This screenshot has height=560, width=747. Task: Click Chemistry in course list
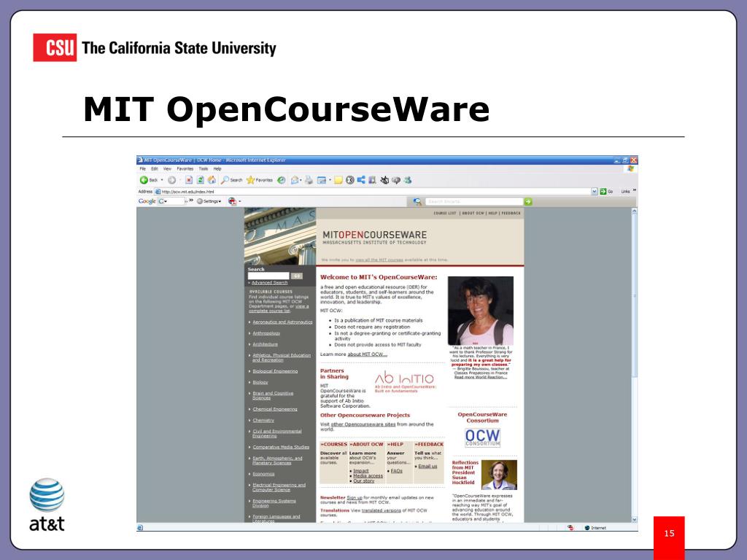(x=263, y=421)
